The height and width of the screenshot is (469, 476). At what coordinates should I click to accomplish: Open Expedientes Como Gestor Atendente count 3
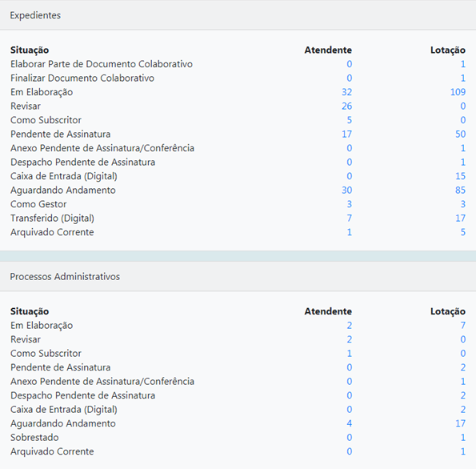pos(350,204)
